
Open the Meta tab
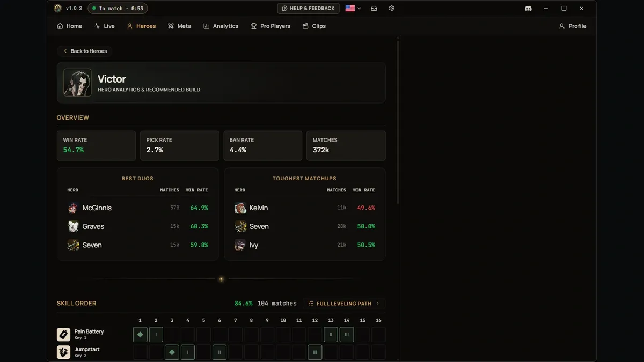179,26
